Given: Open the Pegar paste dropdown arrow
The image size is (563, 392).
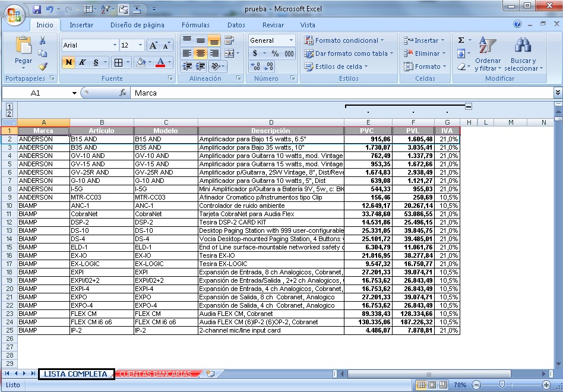Looking at the screenshot, I should 23,68.
